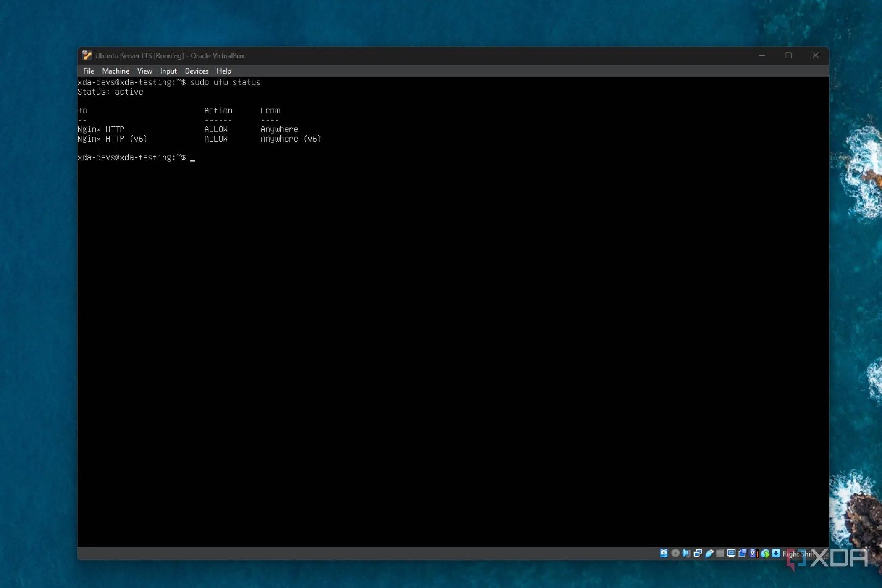Open the Help menu

point(224,71)
